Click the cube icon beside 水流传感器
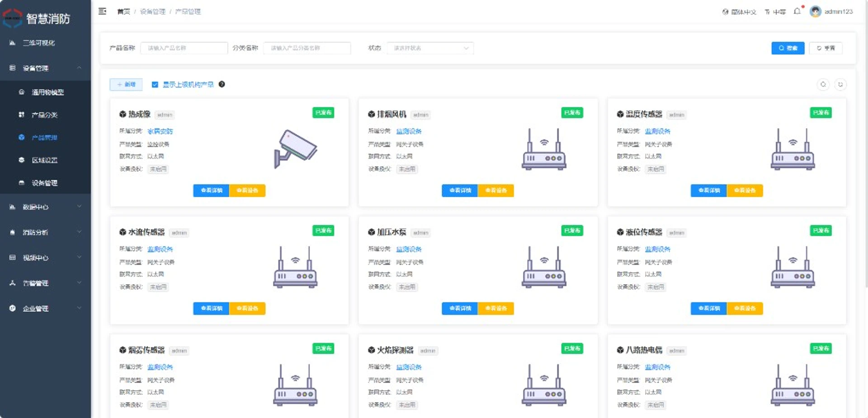 coord(123,232)
